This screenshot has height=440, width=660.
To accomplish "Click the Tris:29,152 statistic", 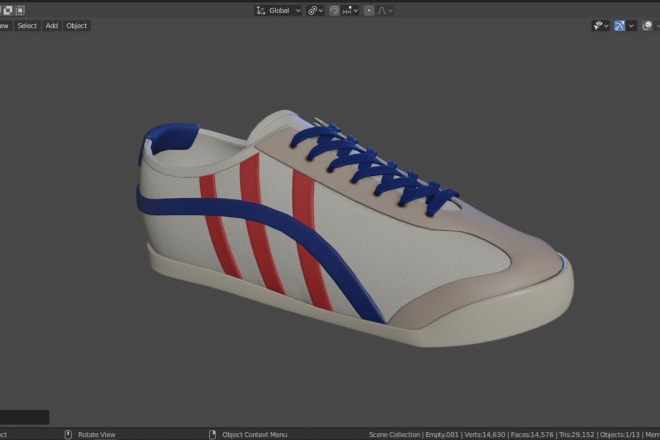I will click(577, 435).
